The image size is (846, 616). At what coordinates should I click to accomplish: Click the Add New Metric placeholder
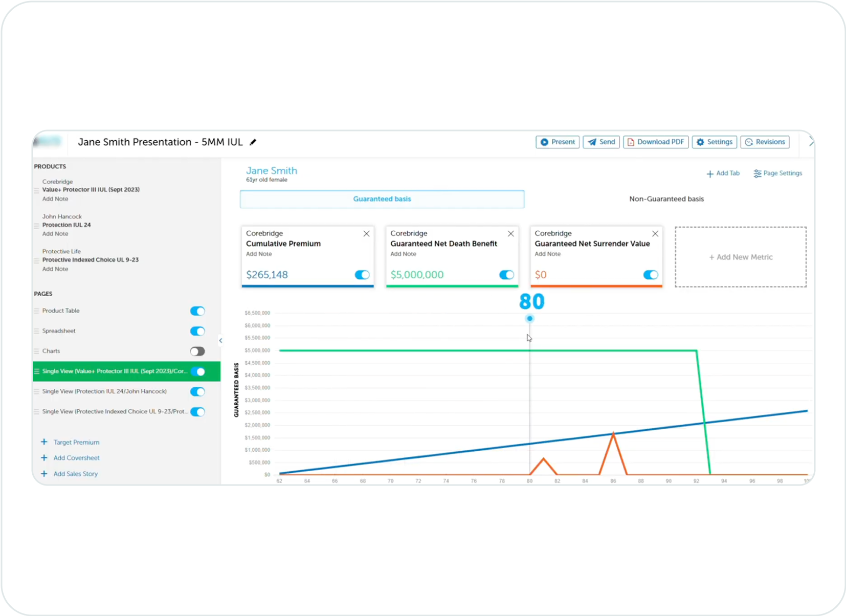pyautogui.click(x=740, y=257)
